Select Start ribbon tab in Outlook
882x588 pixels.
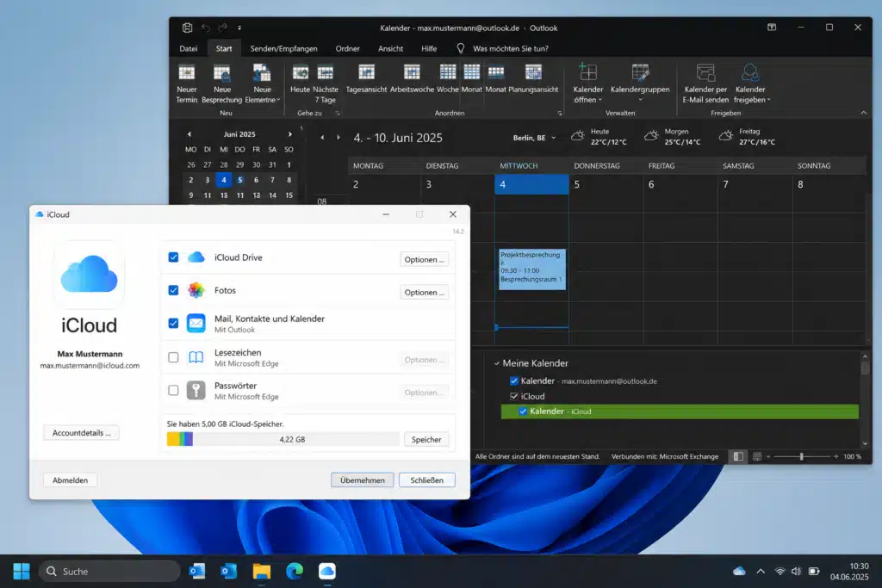(x=224, y=48)
